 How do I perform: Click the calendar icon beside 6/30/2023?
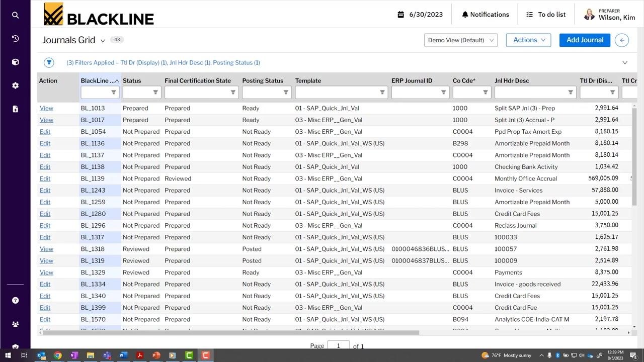click(401, 15)
